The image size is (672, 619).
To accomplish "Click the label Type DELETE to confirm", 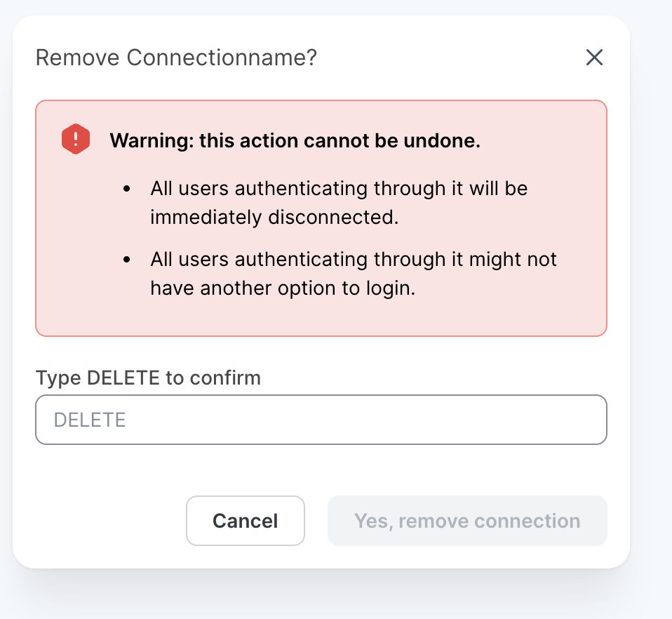I will click(148, 378).
